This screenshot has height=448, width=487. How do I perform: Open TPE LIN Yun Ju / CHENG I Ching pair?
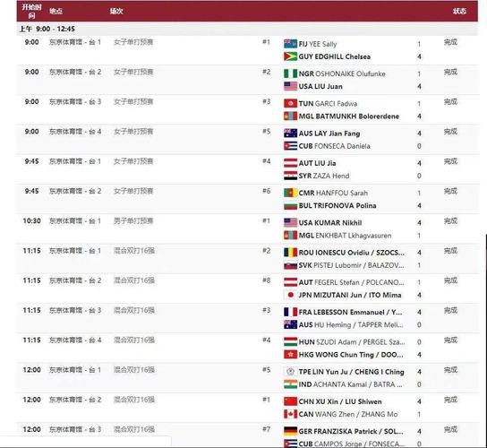(x=351, y=372)
